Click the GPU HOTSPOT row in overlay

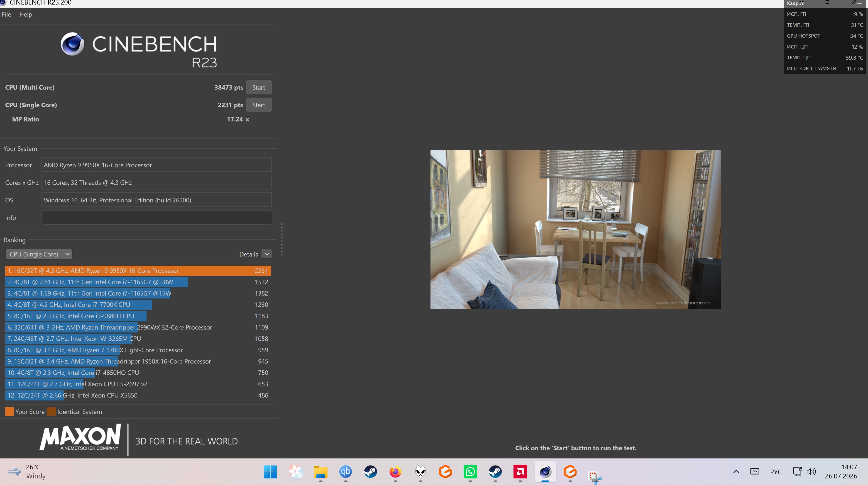(x=825, y=36)
